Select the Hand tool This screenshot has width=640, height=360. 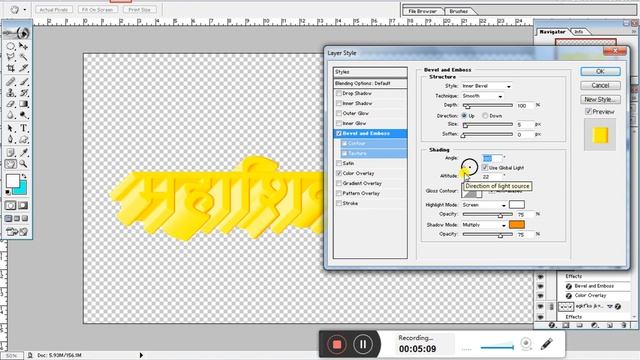tap(11, 164)
